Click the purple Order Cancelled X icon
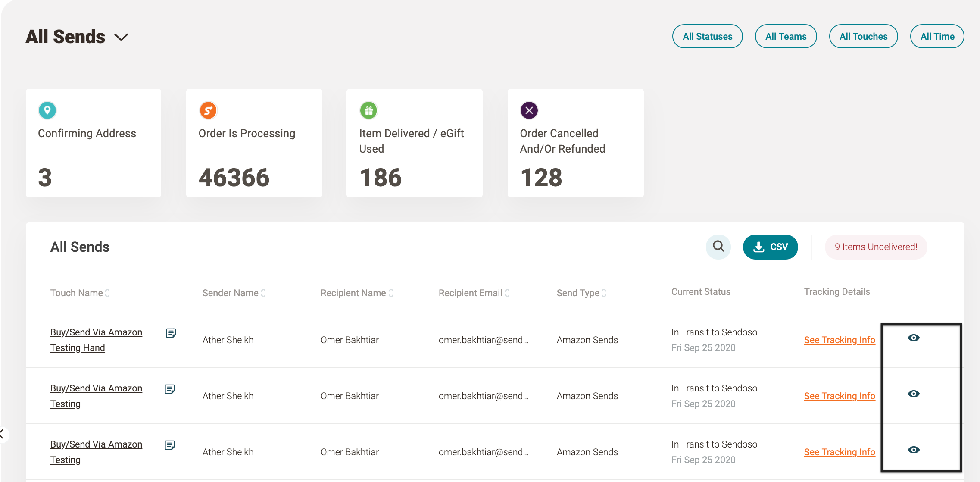 pyautogui.click(x=529, y=110)
